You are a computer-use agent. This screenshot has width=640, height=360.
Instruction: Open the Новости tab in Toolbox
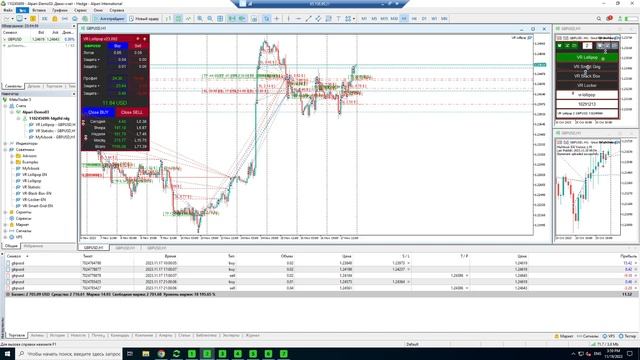tap(78, 336)
